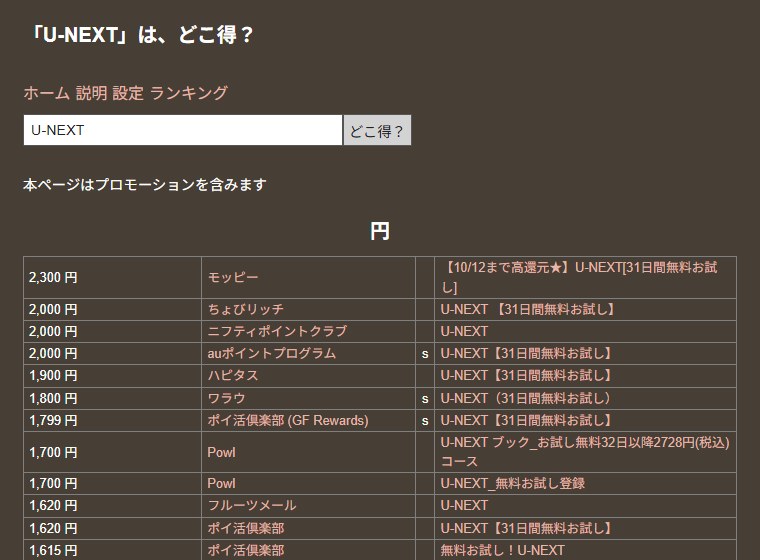Screen dimensions: 760x560
Task: Open the 無料お試し！U-NEXT offer link
Action: [503, 550]
